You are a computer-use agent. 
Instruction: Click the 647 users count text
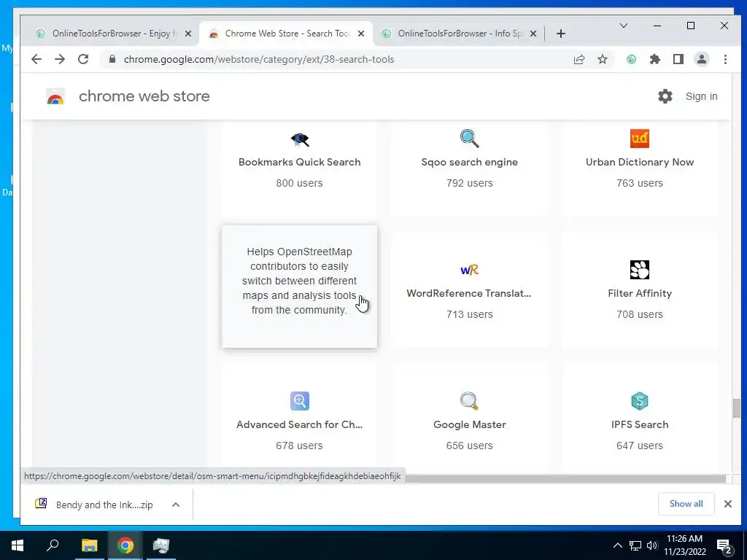click(639, 446)
